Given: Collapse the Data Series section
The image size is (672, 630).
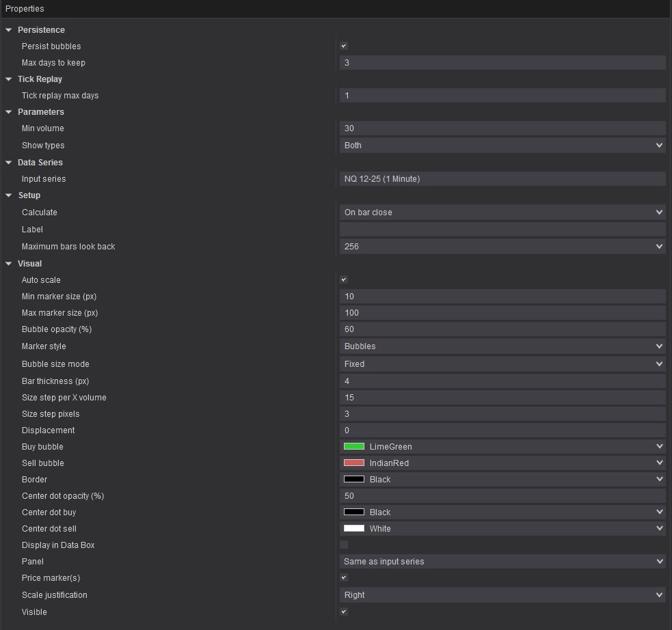Looking at the screenshot, I should point(8,162).
